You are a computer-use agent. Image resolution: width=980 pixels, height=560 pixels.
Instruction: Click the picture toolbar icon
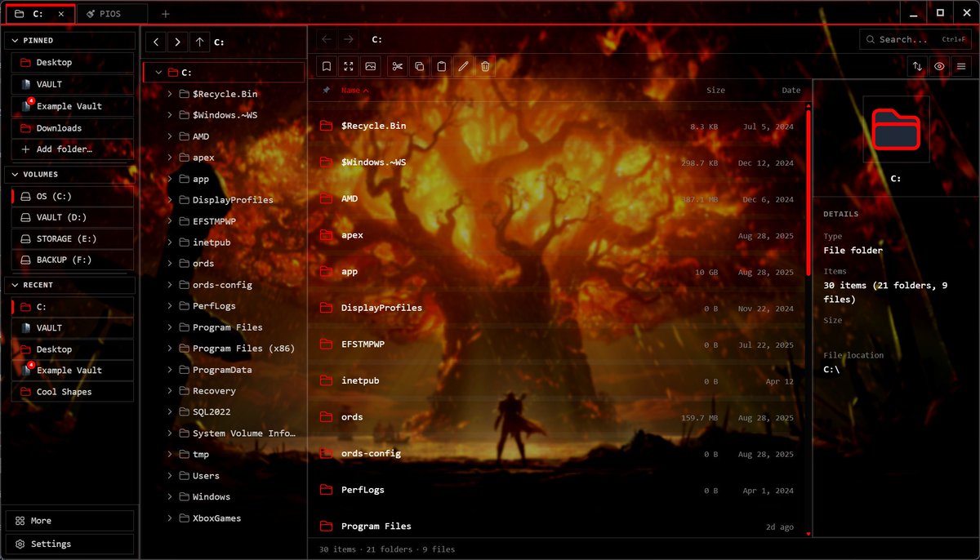[371, 66]
